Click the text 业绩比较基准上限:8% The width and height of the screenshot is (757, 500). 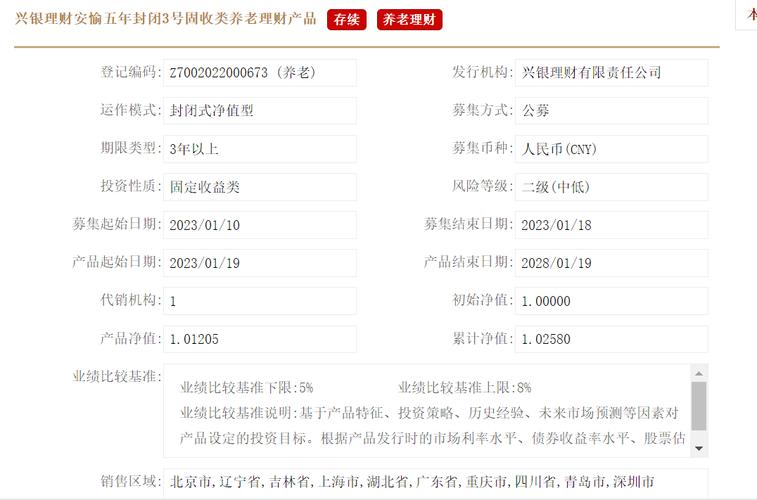(x=464, y=388)
